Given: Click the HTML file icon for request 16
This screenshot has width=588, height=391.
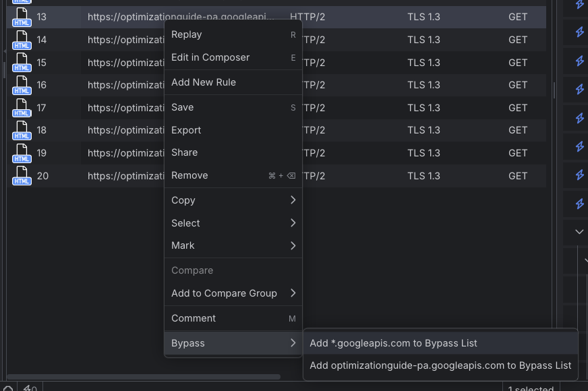Looking at the screenshot, I should [x=22, y=86].
